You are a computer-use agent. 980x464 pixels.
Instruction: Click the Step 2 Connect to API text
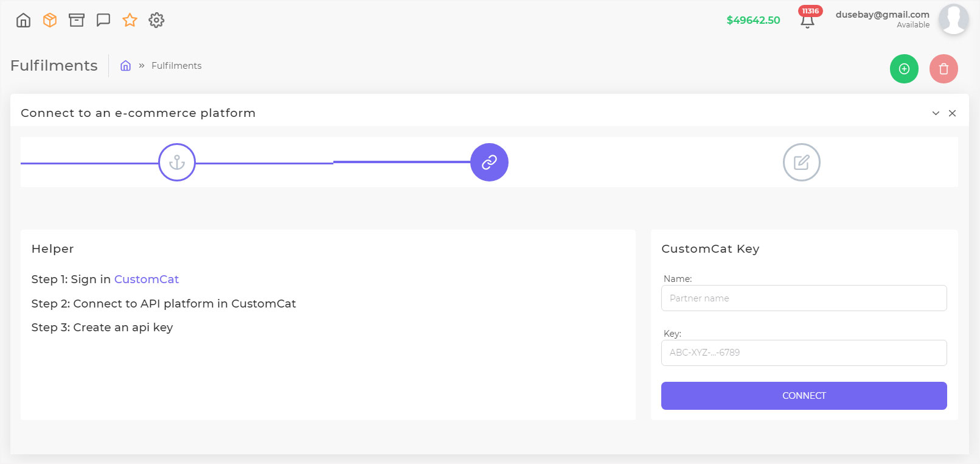(x=164, y=303)
